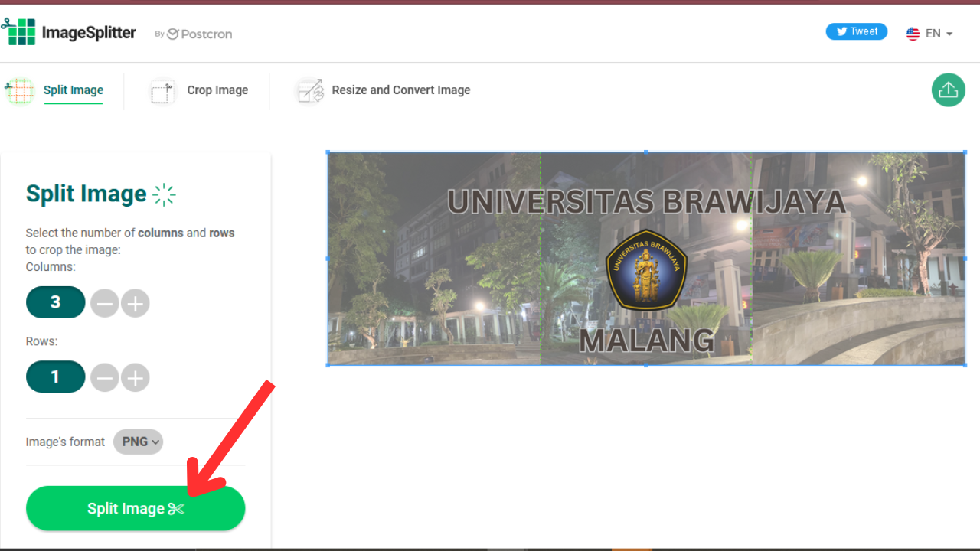The height and width of the screenshot is (551, 980).
Task: Click the ImageSplitter logo
Action: pyautogui.click(x=69, y=32)
